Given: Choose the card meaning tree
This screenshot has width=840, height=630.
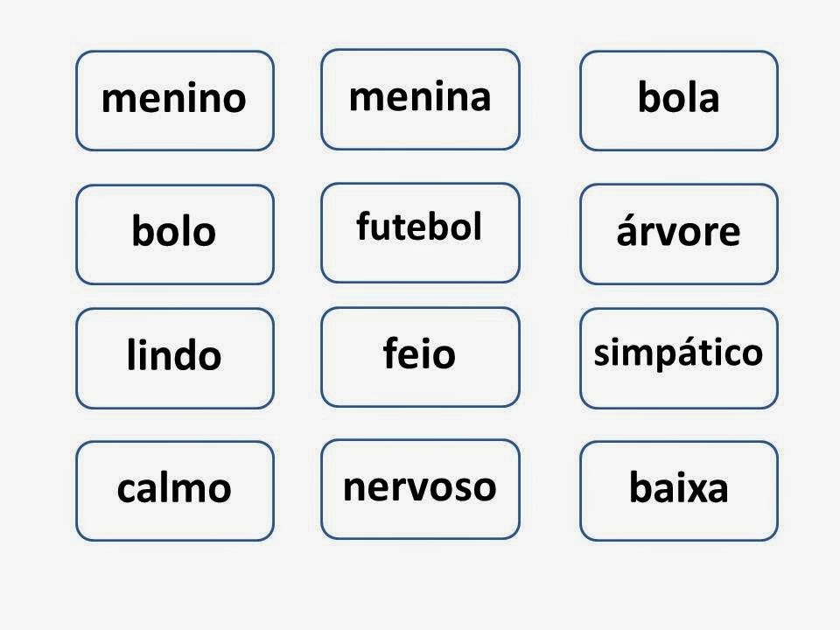Looking at the screenshot, I should 679,234.
